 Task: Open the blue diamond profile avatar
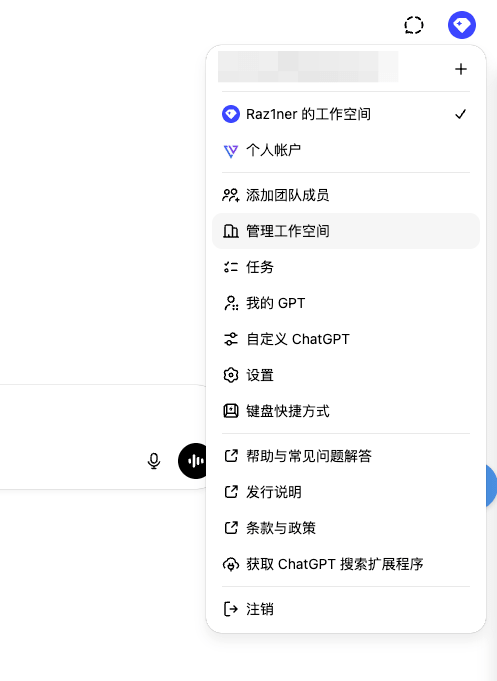coord(461,25)
